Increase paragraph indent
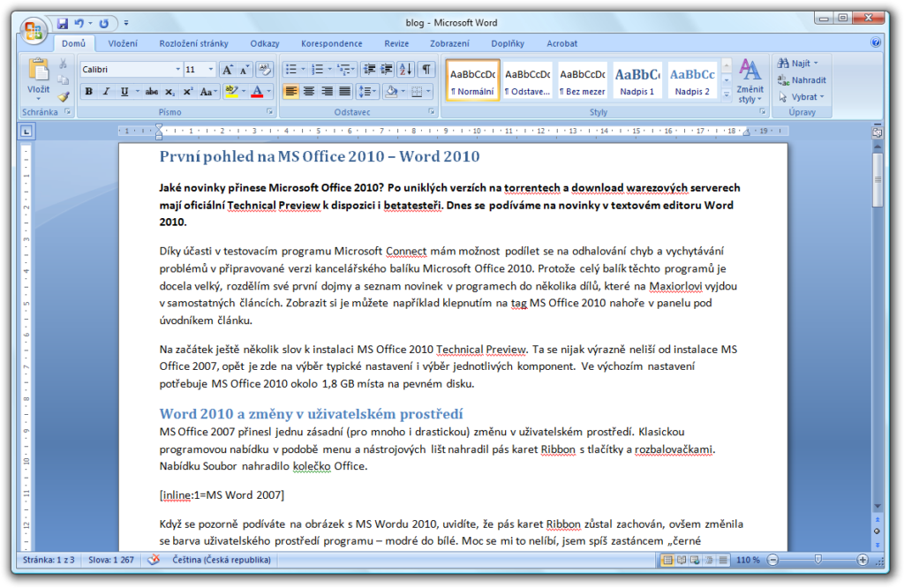This screenshot has height=588, width=904. click(387, 70)
